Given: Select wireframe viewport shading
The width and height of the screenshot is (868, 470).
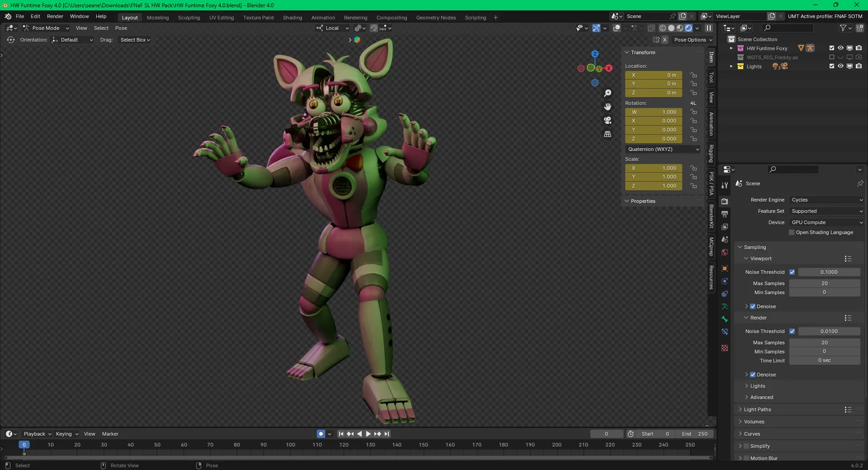Looking at the screenshot, I should tap(662, 28).
